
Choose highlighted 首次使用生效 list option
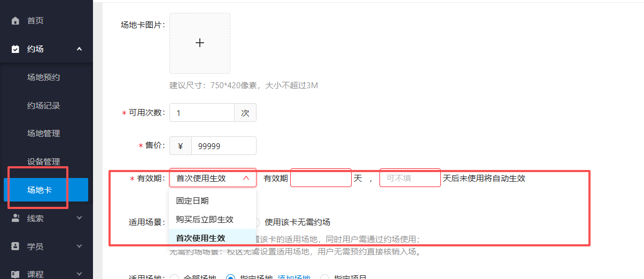[x=213, y=238]
